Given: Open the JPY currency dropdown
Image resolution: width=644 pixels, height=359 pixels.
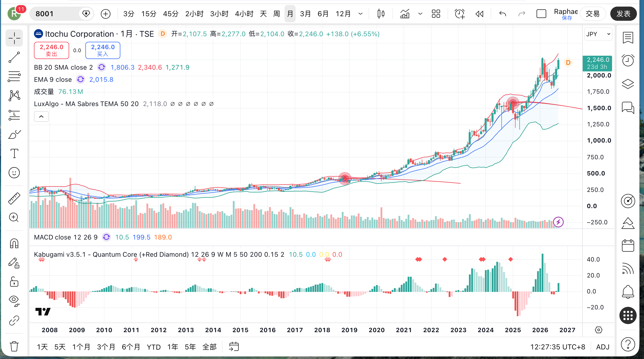Looking at the screenshot, I should tap(598, 34).
